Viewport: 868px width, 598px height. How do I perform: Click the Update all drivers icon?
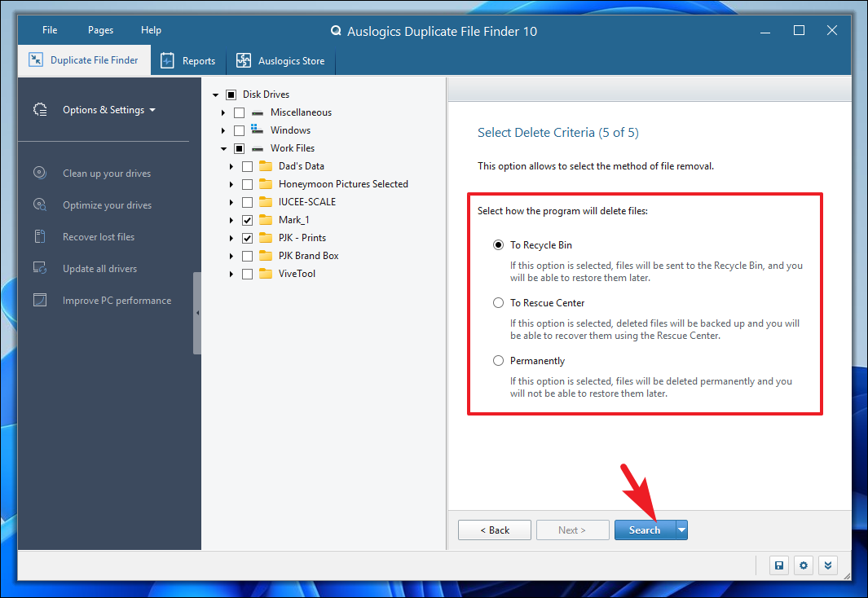pos(40,268)
